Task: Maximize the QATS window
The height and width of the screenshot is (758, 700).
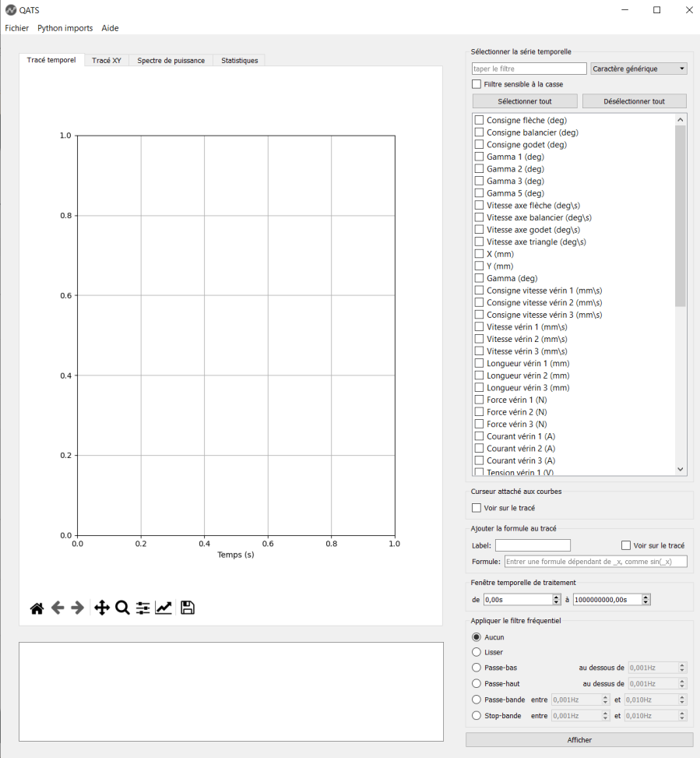Action: [656, 9]
